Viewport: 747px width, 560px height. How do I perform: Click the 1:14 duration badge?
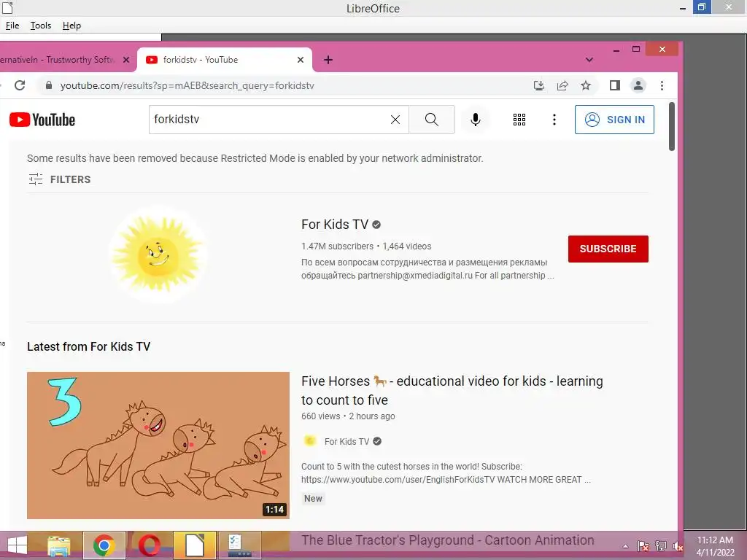click(x=274, y=510)
